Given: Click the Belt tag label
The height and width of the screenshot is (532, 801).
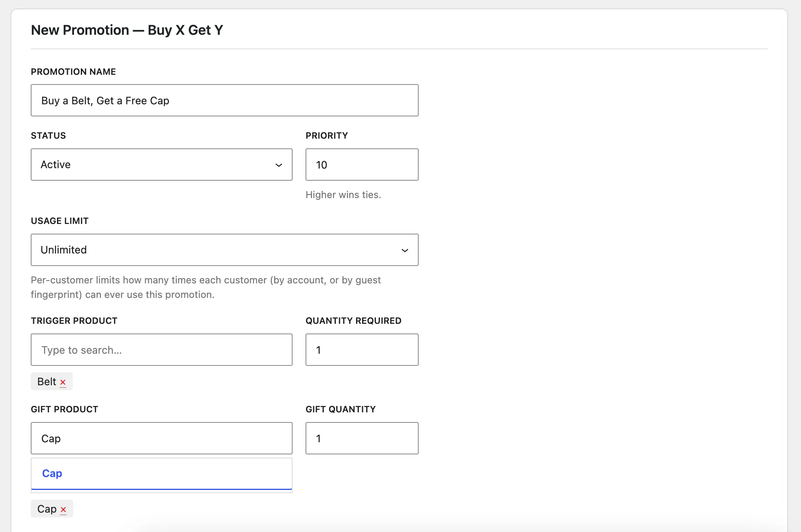Looking at the screenshot, I should 46,382.
